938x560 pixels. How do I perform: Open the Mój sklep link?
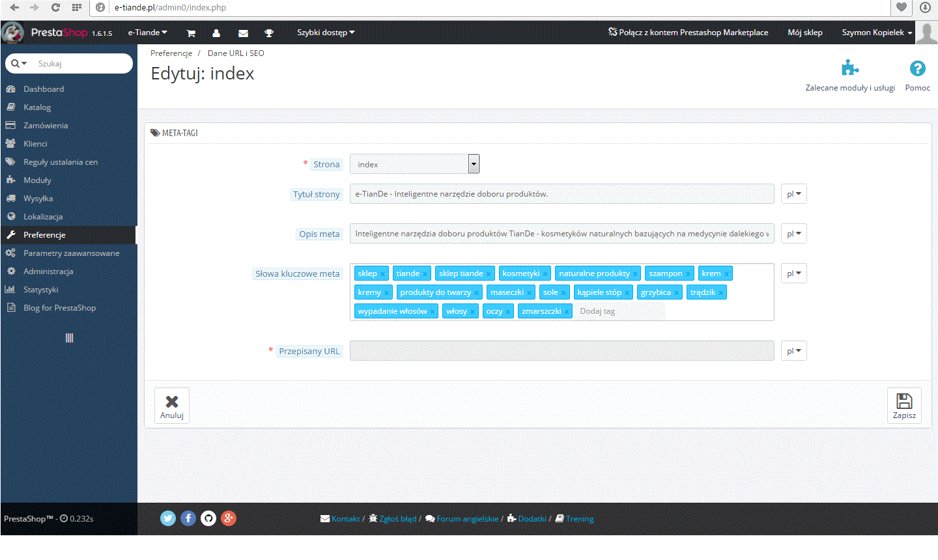805,33
